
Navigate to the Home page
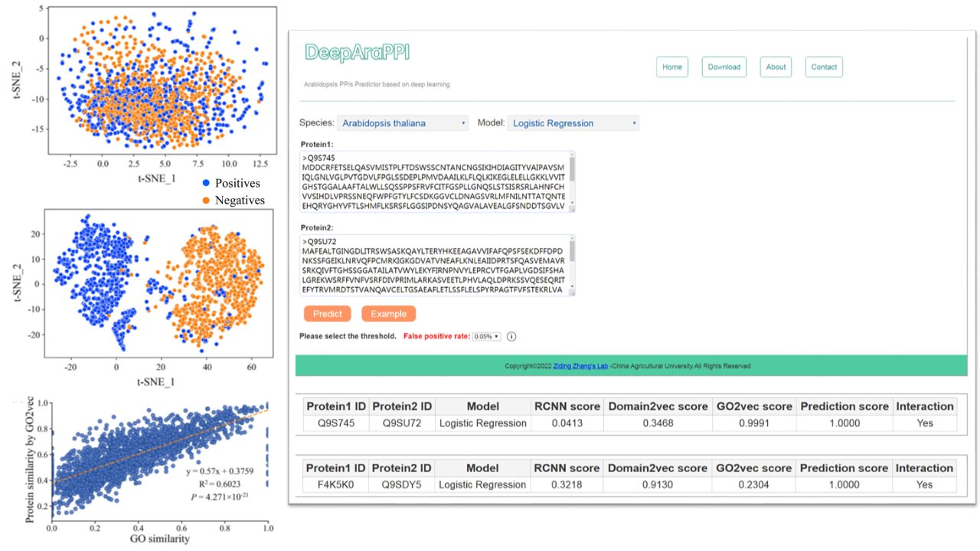671,67
